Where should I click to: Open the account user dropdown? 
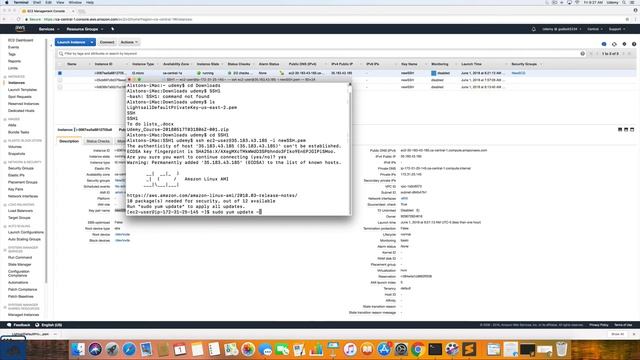coord(561,29)
